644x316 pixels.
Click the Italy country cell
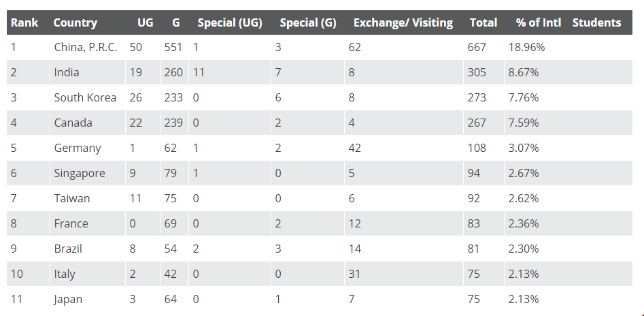(x=65, y=274)
